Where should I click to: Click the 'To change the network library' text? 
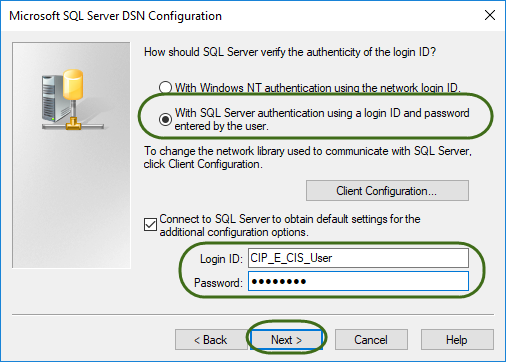coord(308,157)
